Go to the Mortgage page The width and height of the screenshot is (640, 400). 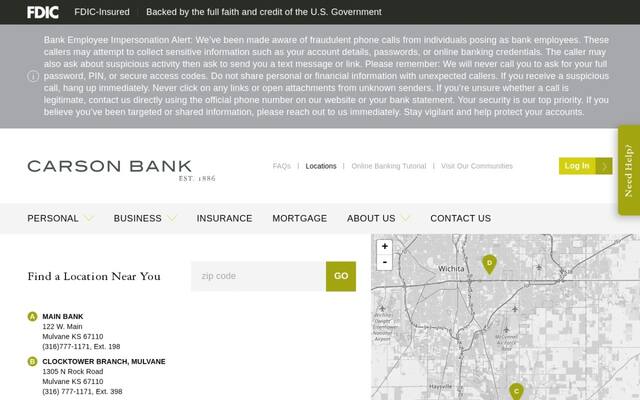pyautogui.click(x=300, y=219)
